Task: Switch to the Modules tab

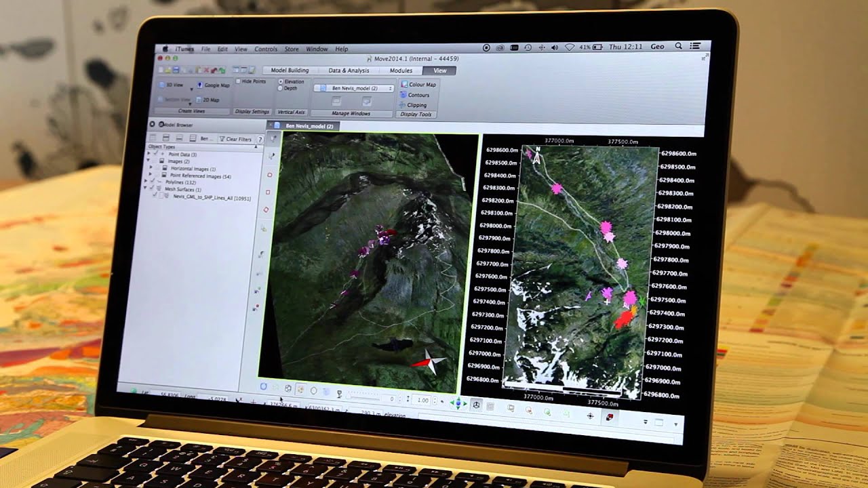Action: (401, 70)
